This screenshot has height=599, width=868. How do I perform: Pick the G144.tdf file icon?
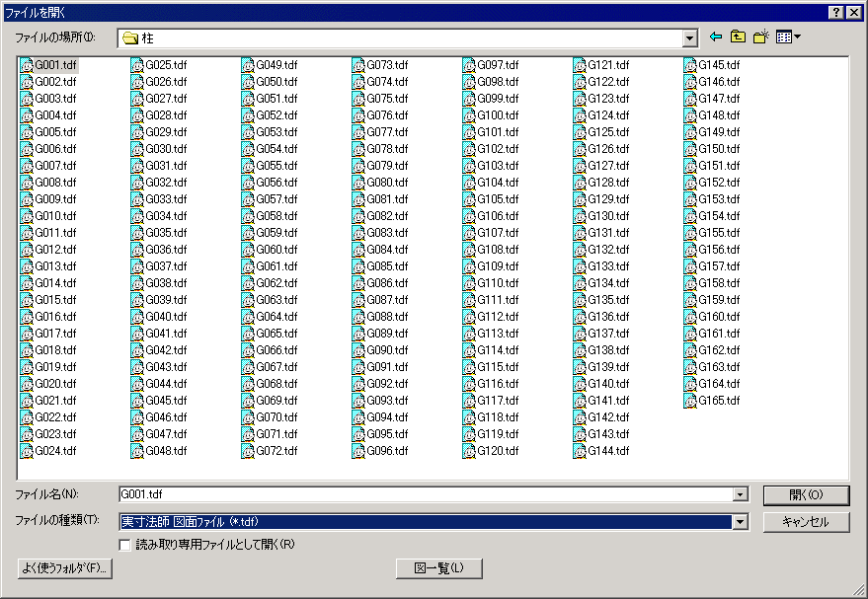[x=579, y=451]
